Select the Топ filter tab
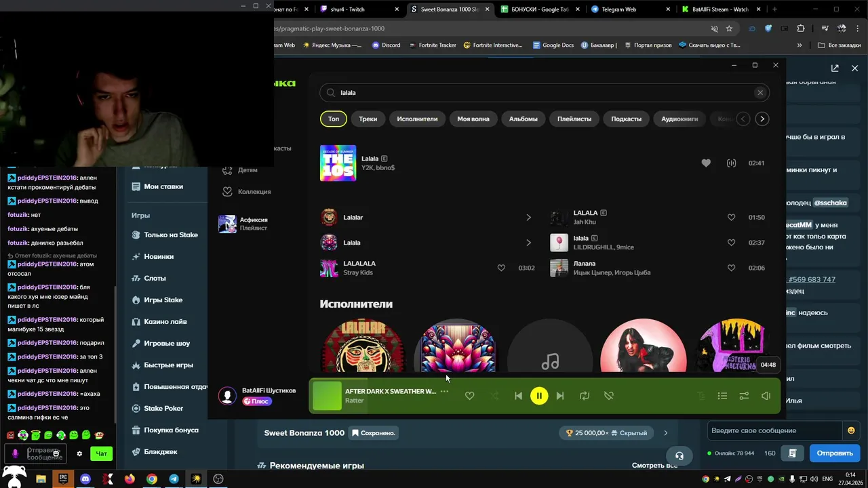 (334, 119)
